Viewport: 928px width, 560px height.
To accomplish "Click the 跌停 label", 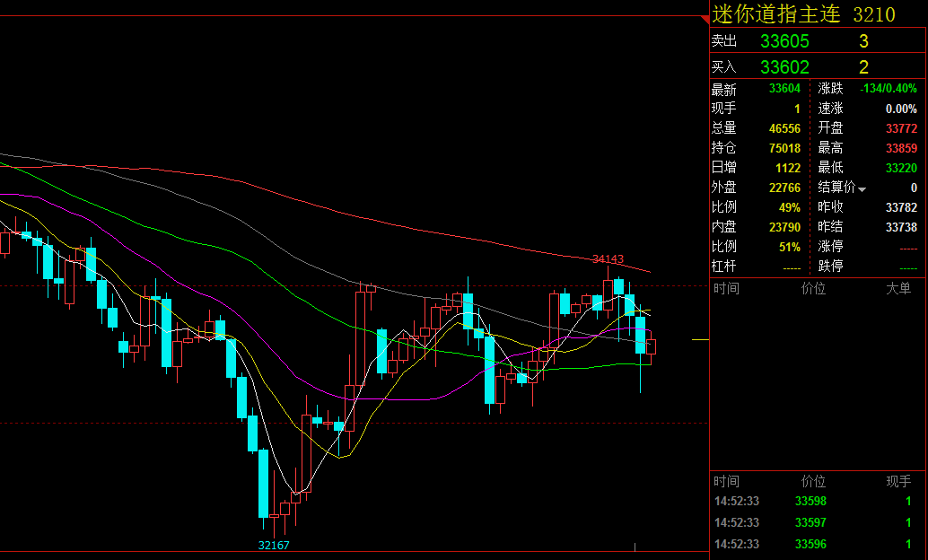I will [830, 266].
